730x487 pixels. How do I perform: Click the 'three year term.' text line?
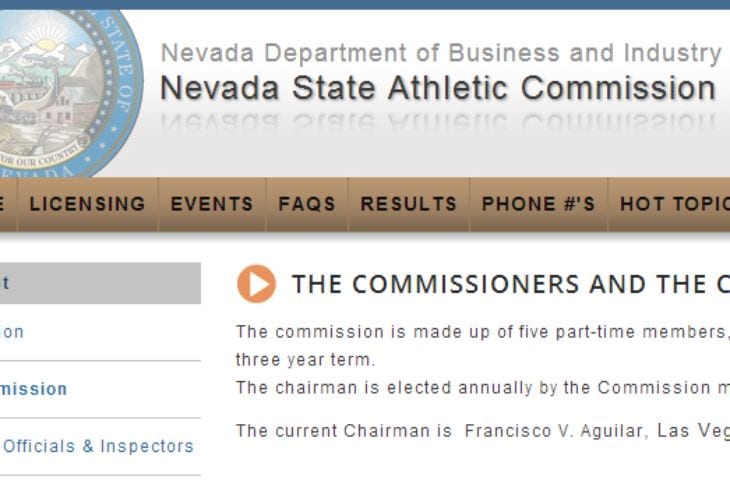pos(305,359)
